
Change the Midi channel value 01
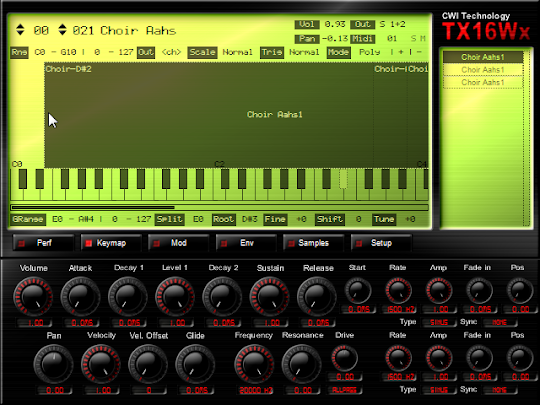point(392,38)
